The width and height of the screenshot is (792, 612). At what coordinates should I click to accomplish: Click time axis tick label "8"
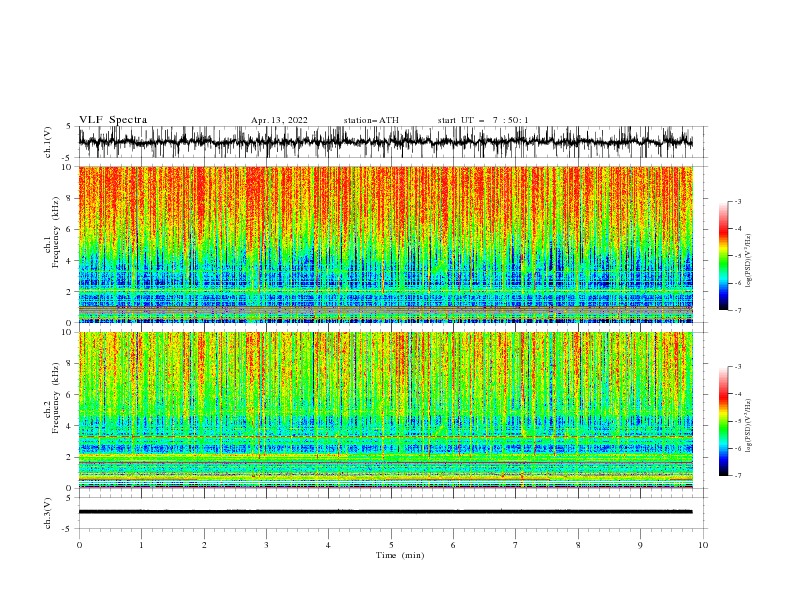[578, 545]
